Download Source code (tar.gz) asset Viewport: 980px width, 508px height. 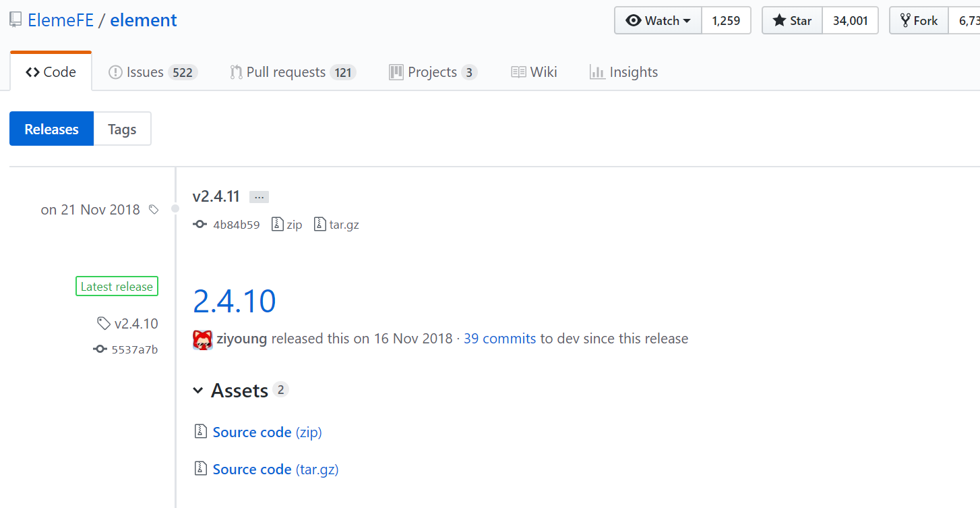click(x=276, y=469)
